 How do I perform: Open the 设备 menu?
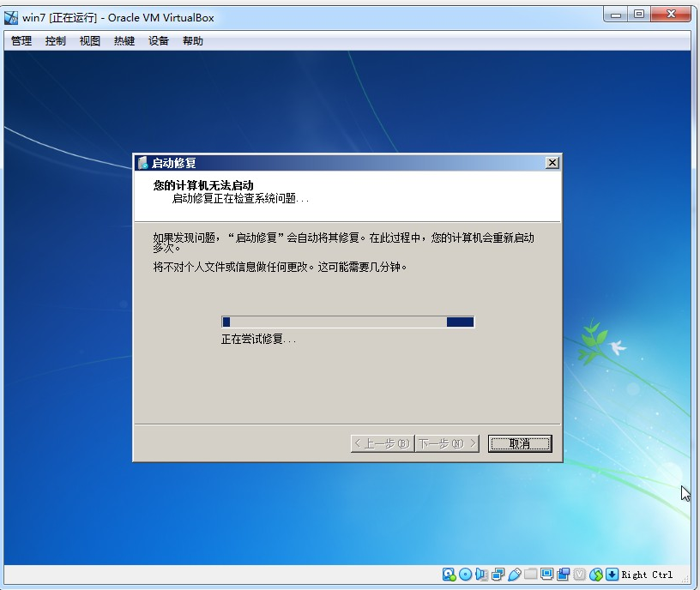point(159,41)
